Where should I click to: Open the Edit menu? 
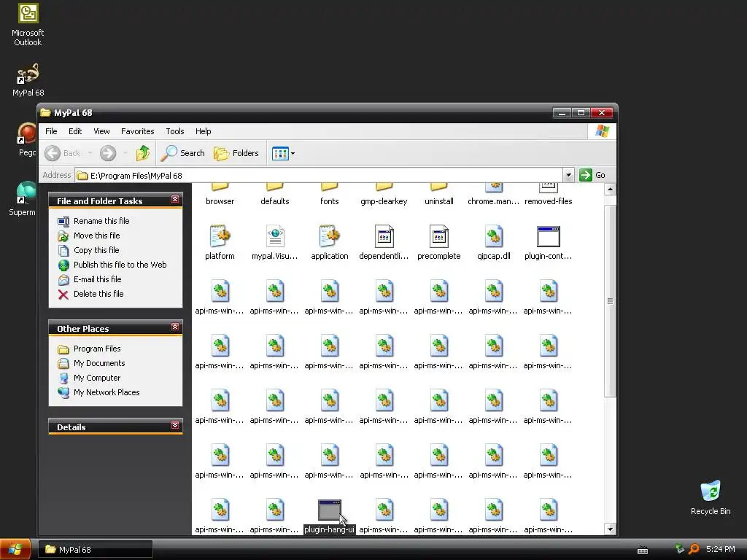coord(75,131)
